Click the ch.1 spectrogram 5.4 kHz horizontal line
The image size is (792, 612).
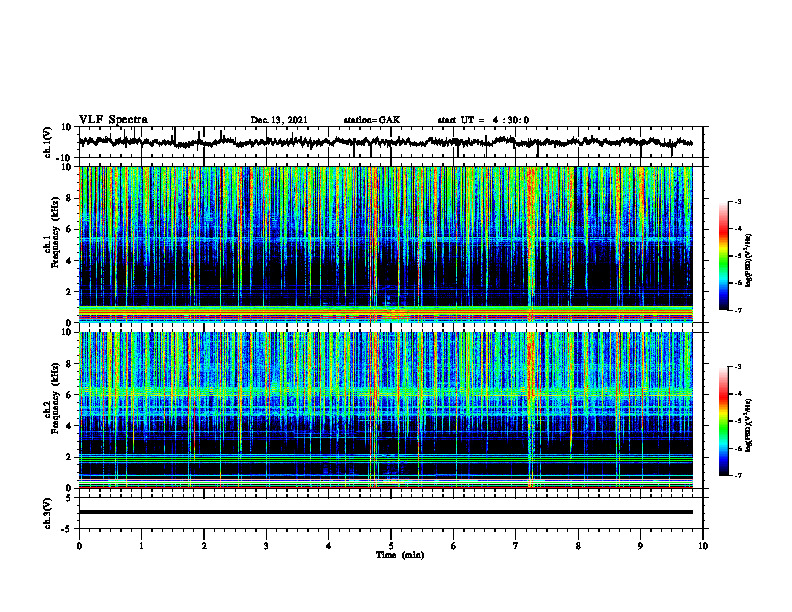pyautogui.click(x=386, y=238)
